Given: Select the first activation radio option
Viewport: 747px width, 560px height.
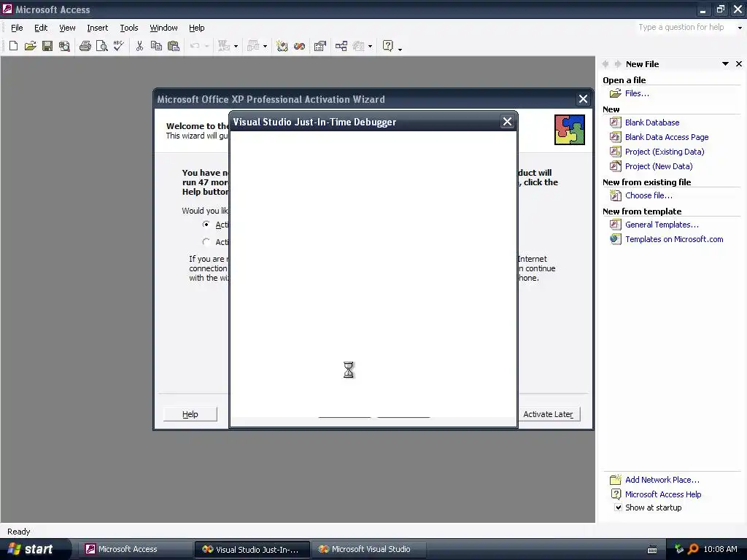Looking at the screenshot, I should (x=206, y=225).
